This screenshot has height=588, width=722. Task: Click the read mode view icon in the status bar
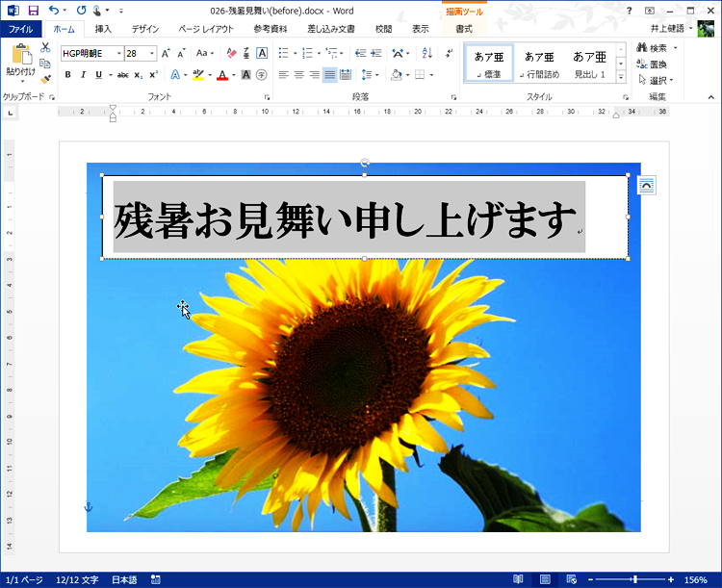click(x=519, y=579)
